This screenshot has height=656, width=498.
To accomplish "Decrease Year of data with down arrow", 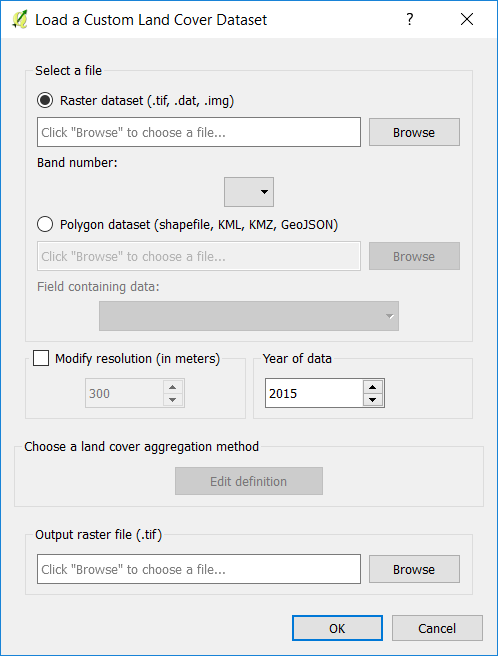I will click(373, 400).
